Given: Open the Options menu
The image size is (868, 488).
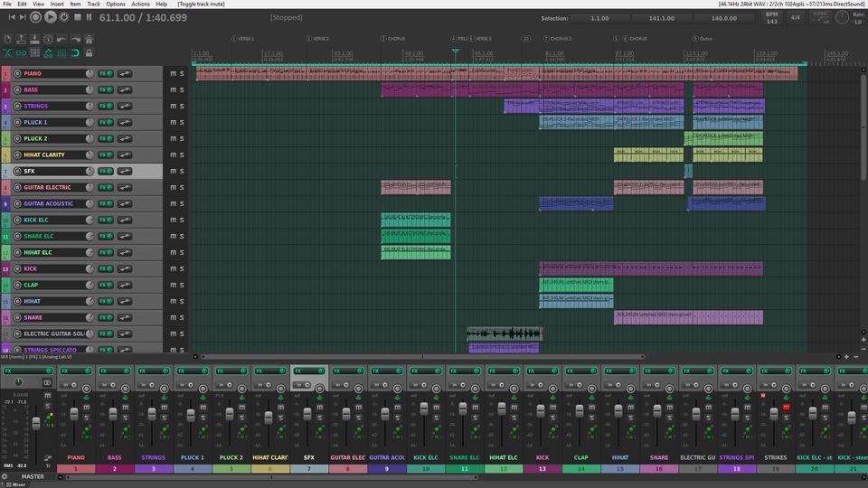Looking at the screenshot, I should pos(116,4).
